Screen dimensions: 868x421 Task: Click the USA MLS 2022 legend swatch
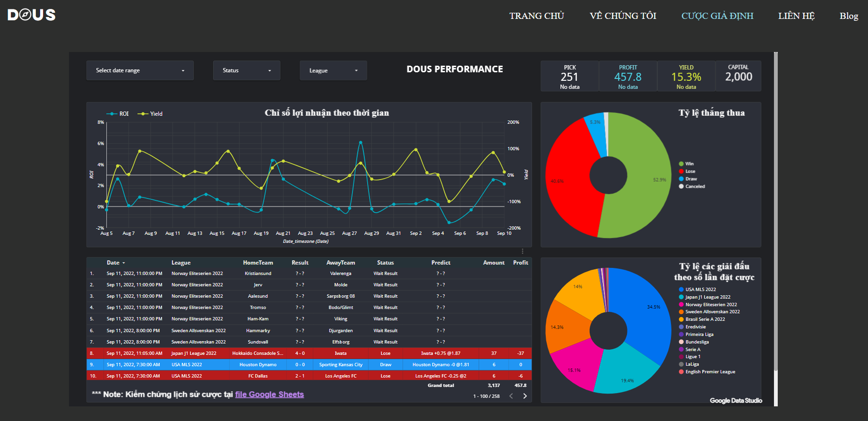(681, 290)
